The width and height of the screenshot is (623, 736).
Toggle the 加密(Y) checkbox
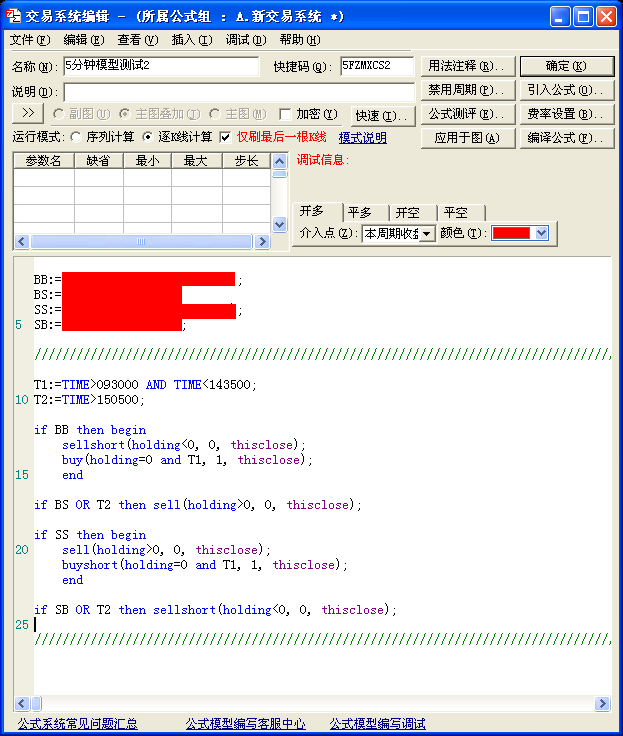coord(285,115)
